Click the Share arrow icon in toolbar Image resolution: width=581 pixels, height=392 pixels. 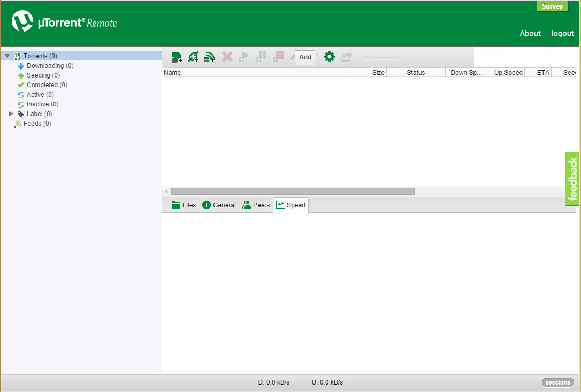tap(347, 57)
